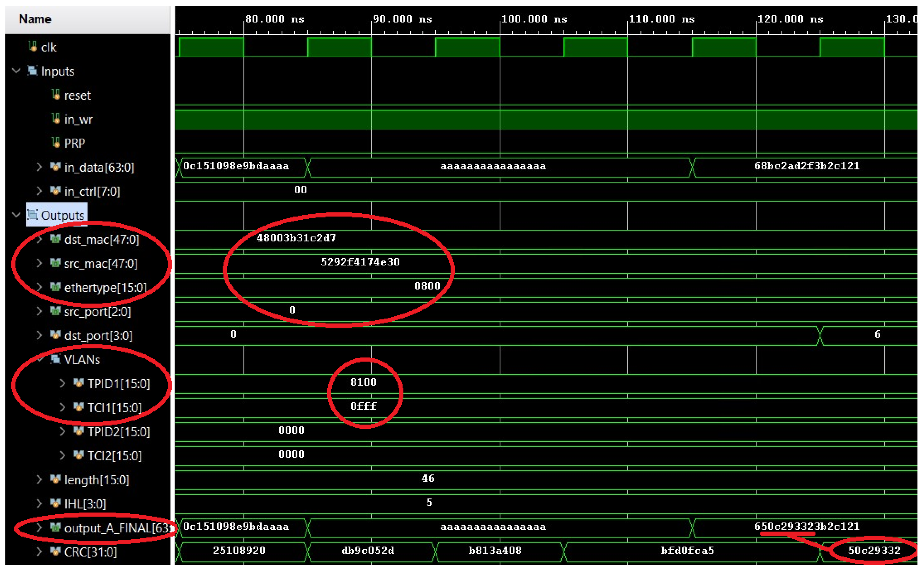Click the ethertype[15:0] bus icon
This screenshot has height=571, width=924.
55,287
